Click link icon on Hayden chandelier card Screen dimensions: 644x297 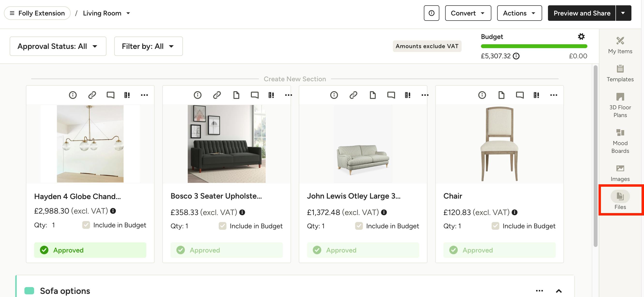pyautogui.click(x=92, y=95)
